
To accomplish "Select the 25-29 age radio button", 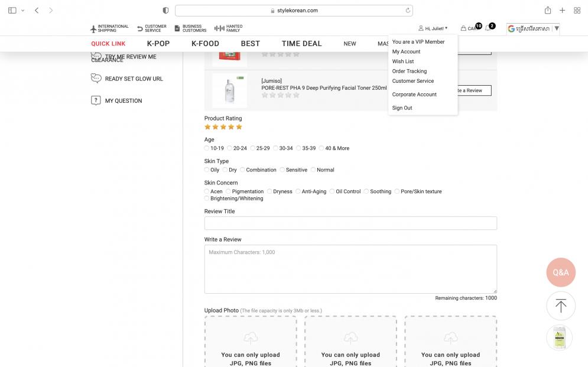I will (x=253, y=148).
